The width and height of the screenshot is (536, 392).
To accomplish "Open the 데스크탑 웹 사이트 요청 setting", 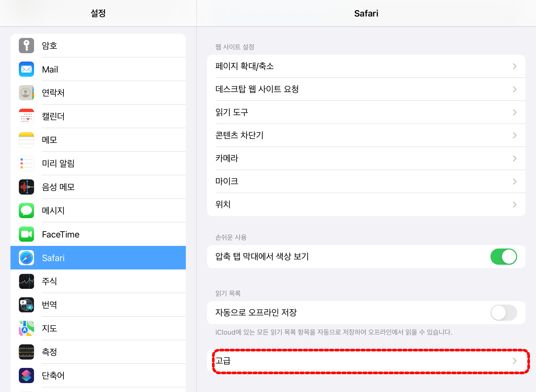I will [366, 89].
